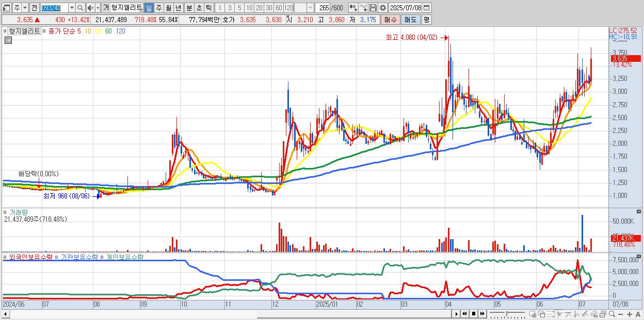Click the small arrow at volume panel corner
Screen dimensions: 644x320
pos(640,211)
